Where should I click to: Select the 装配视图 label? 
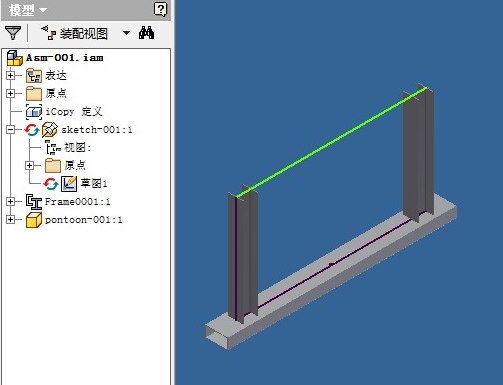point(84,34)
